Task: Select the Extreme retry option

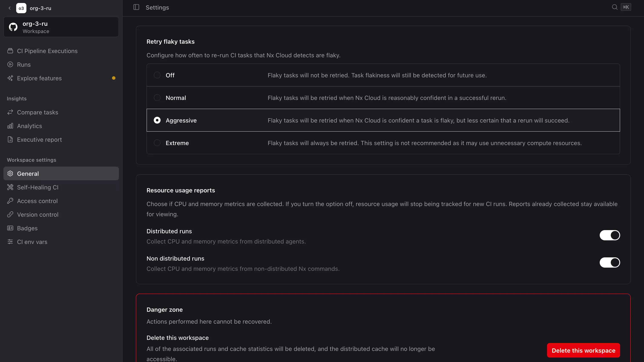Action: tap(383, 143)
